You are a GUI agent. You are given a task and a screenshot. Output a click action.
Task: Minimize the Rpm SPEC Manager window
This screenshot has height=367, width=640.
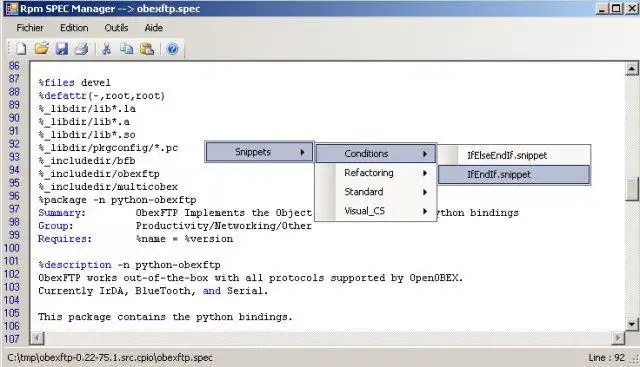pyautogui.click(x=602, y=8)
